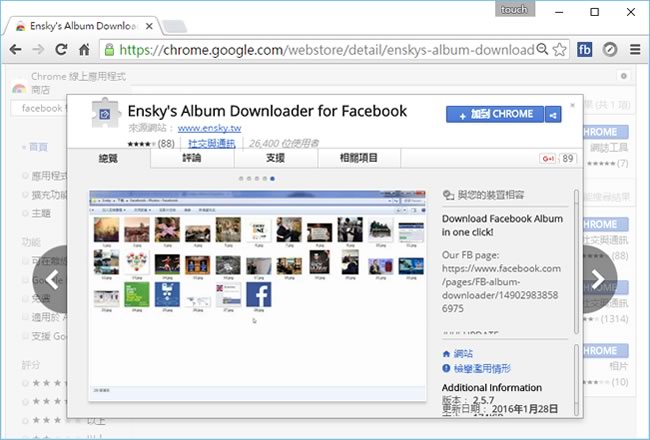
Task: Open the fb extension icon in toolbar
Action: click(585, 50)
